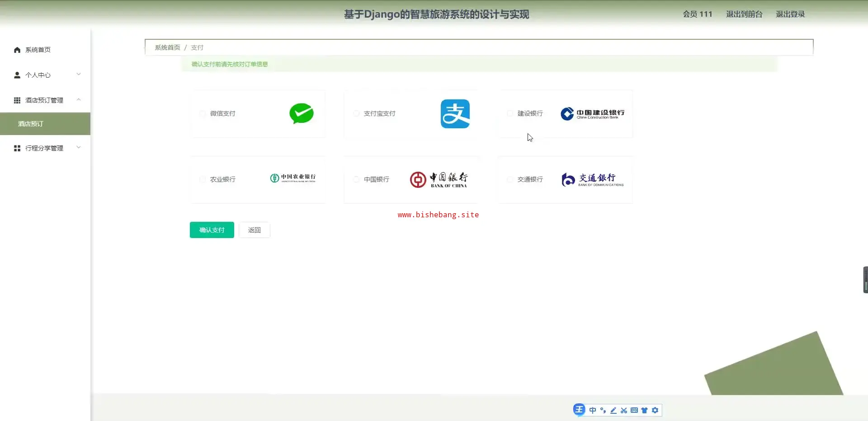868x421 pixels.
Task: Toggle the 中 Chinese input mode icon
Action: click(x=593, y=410)
